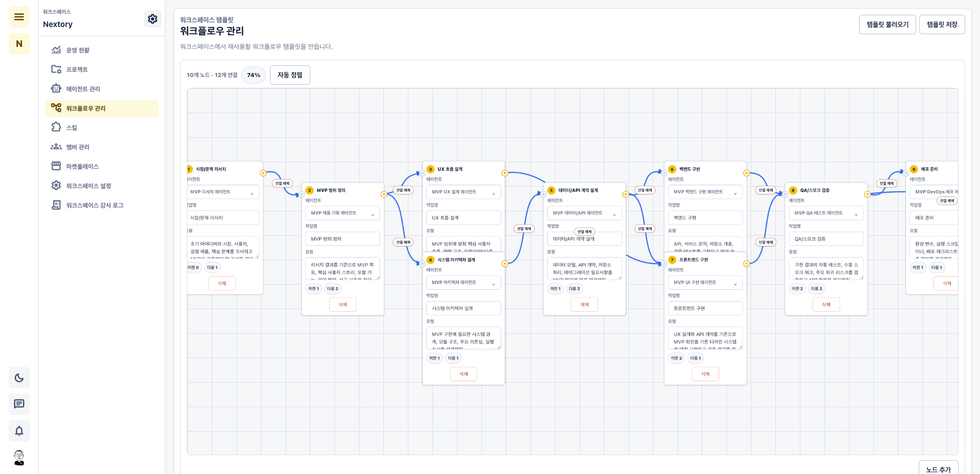Open MVP DevOps 배포 agent dropdown
980x474 pixels.
point(934,192)
